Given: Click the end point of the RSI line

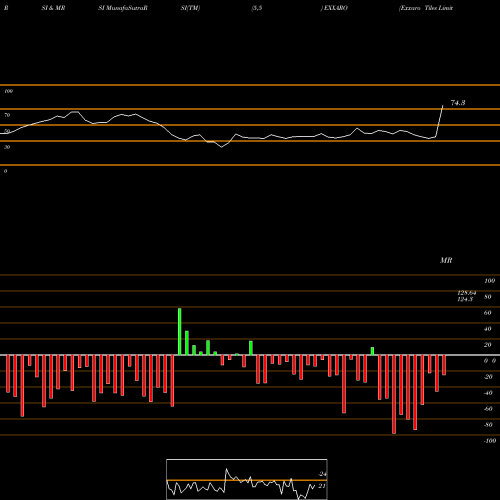Looking at the screenshot, I should coord(443,106).
